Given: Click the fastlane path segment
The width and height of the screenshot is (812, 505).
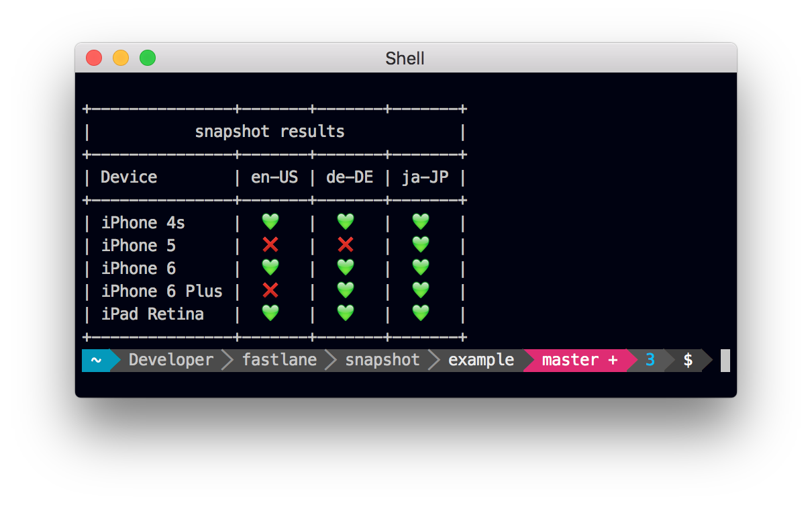Looking at the screenshot, I should [x=279, y=360].
